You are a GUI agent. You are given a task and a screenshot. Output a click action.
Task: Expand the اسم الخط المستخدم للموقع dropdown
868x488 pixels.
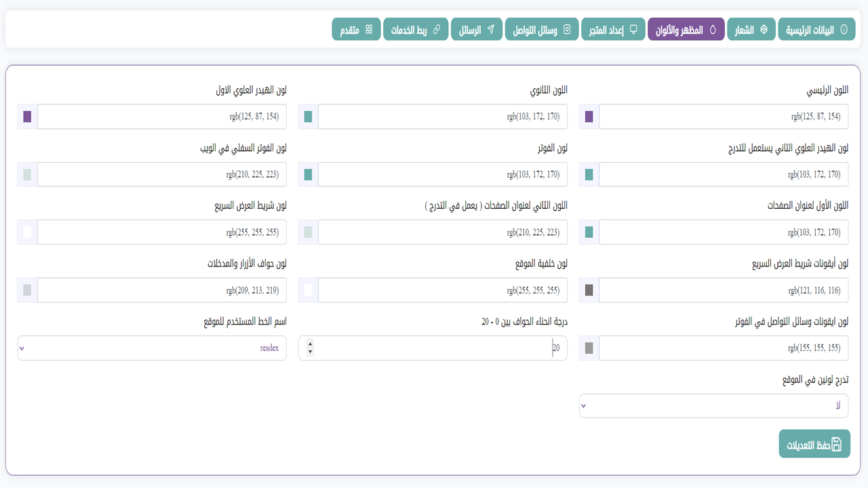(x=152, y=348)
